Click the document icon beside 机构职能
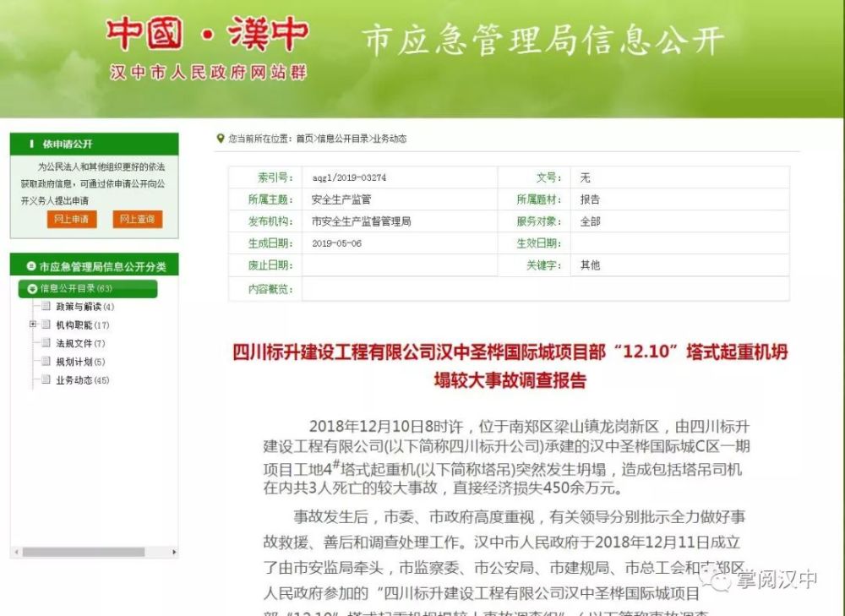This screenshot has height=616, width=845. pyautogui.click(x=46, y=324)
